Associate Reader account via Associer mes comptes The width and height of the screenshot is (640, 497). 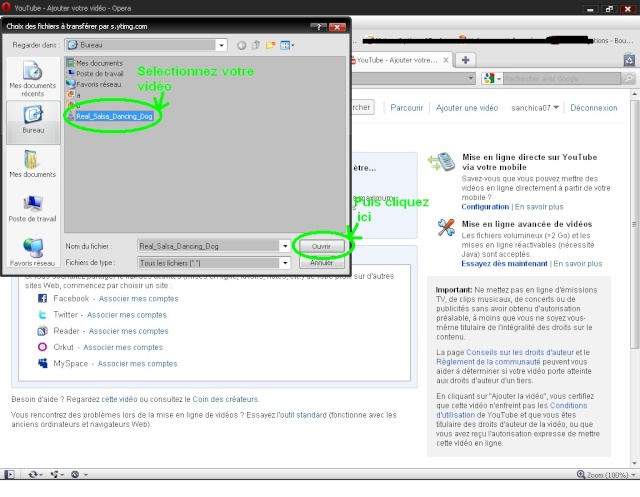click(129, 331)
